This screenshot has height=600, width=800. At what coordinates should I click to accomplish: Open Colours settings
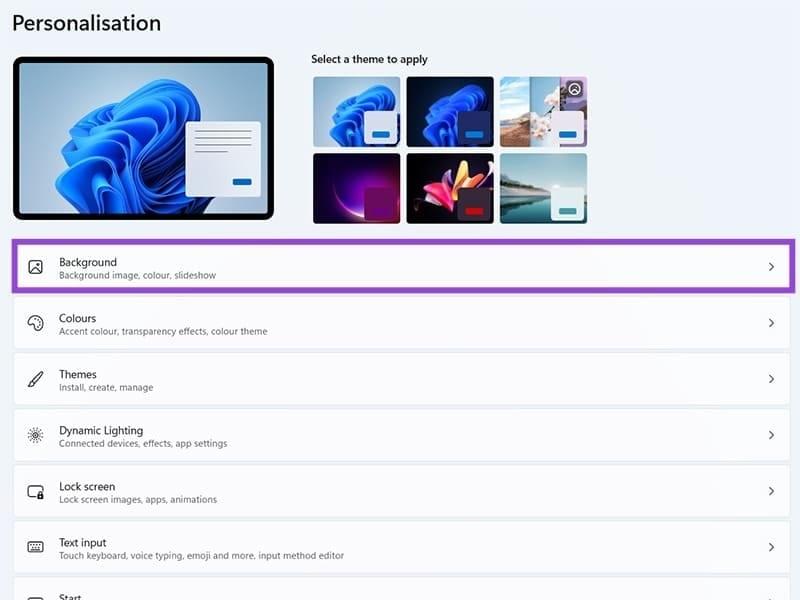[x=400, y=323]
